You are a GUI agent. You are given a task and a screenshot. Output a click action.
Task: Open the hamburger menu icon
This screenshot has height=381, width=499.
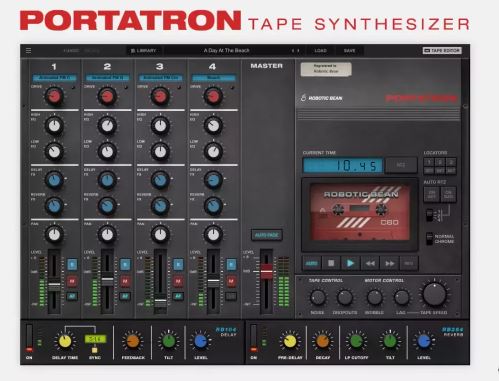tap(29, 51)
